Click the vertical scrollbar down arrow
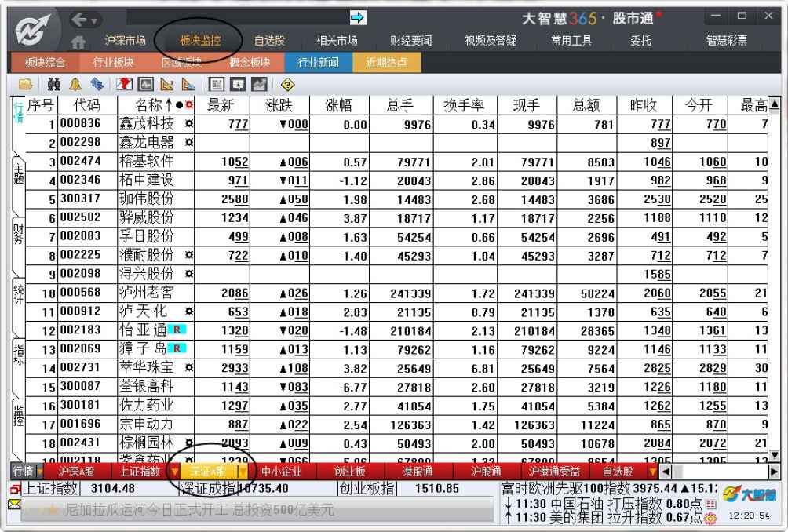The width and height of the screenshot is (788, 532). click(775, 455)
